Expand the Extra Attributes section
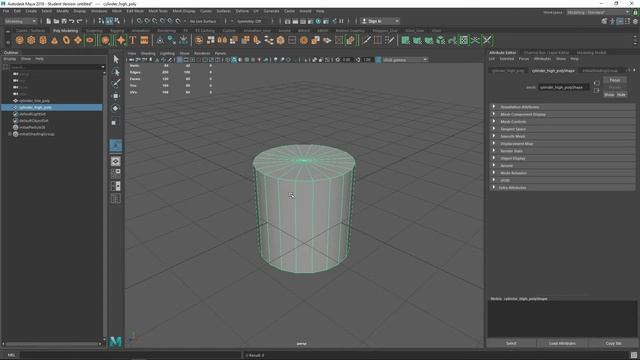Screen dimensions: 640x360 click(563, 188)
